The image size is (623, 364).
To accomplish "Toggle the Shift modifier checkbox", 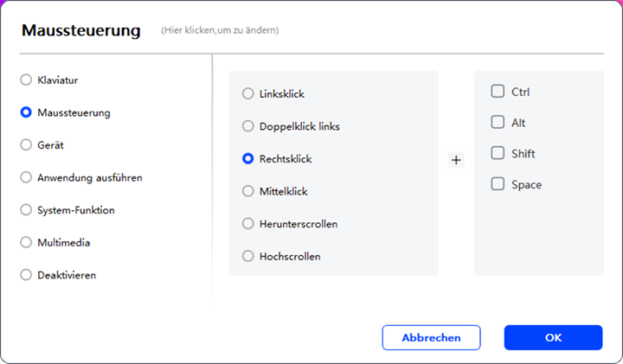I will pyautogui.click(x=498, y=153).
